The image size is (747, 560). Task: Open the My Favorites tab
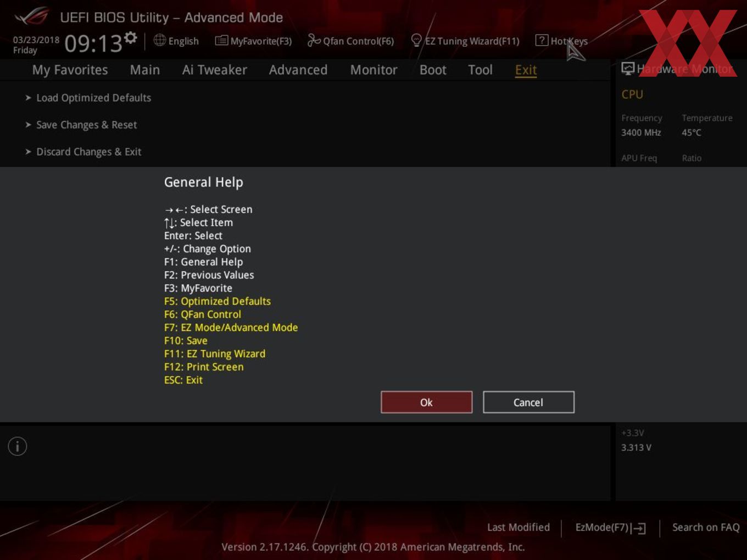pos(70,70)
